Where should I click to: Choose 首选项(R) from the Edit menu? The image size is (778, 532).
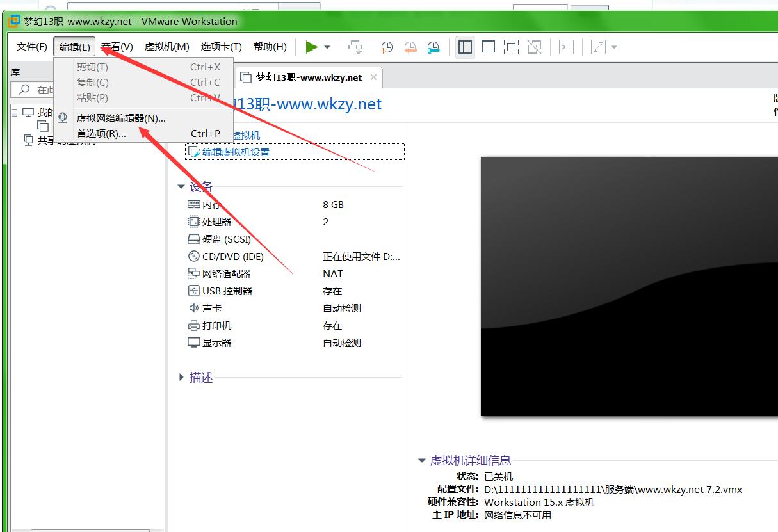click(x=101, y=134)
